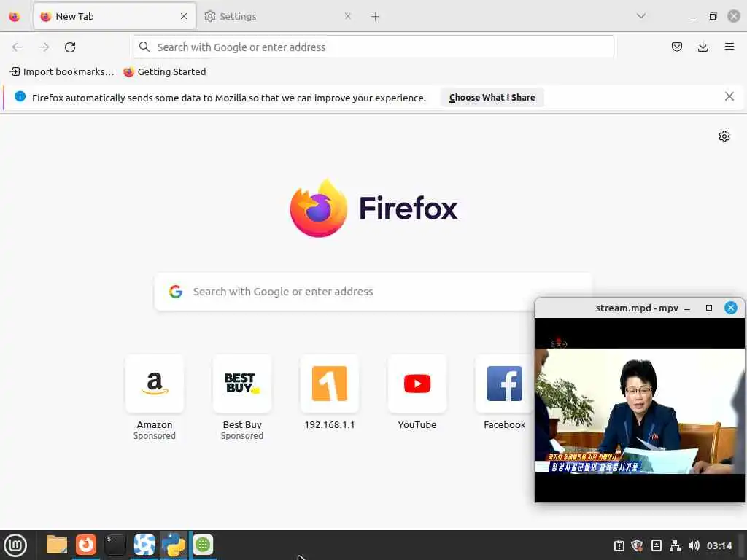Open the Files folder in taskbar
Screen dimensions: 747x560
(57, 545)
